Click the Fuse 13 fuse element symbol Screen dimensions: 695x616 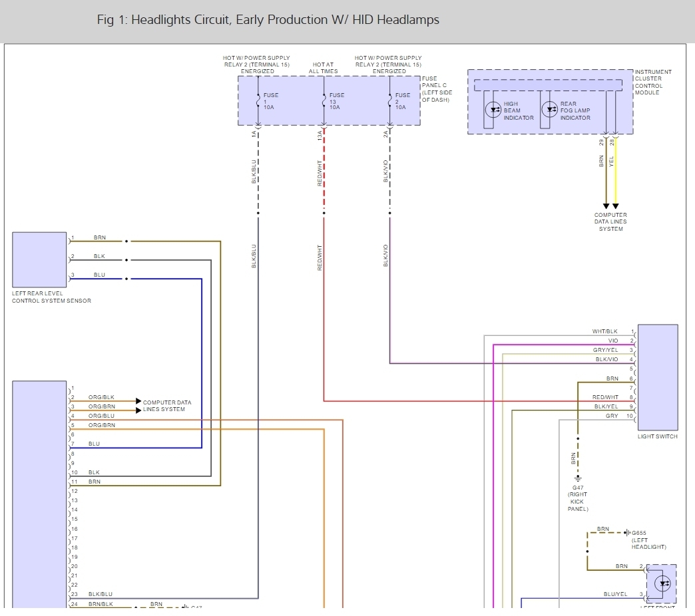tap(324, 101)
